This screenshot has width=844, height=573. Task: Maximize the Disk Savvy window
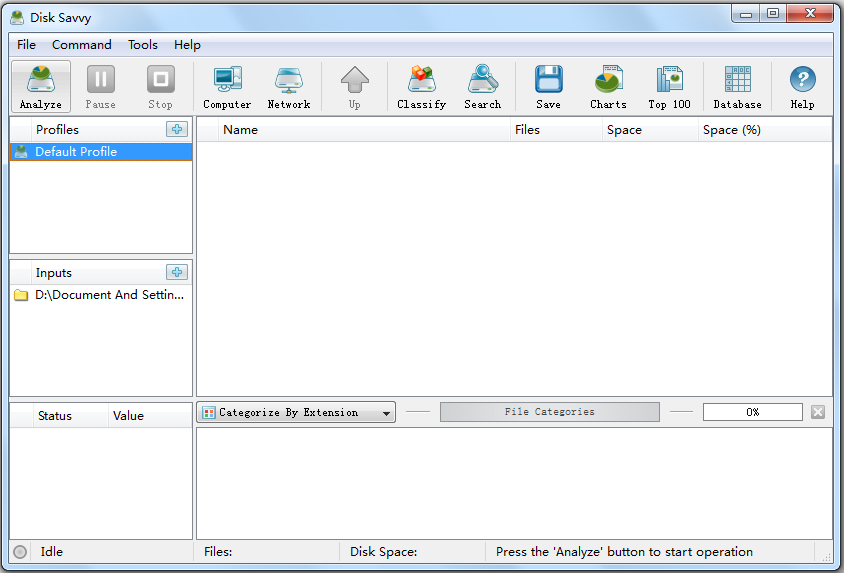[773, 14]
